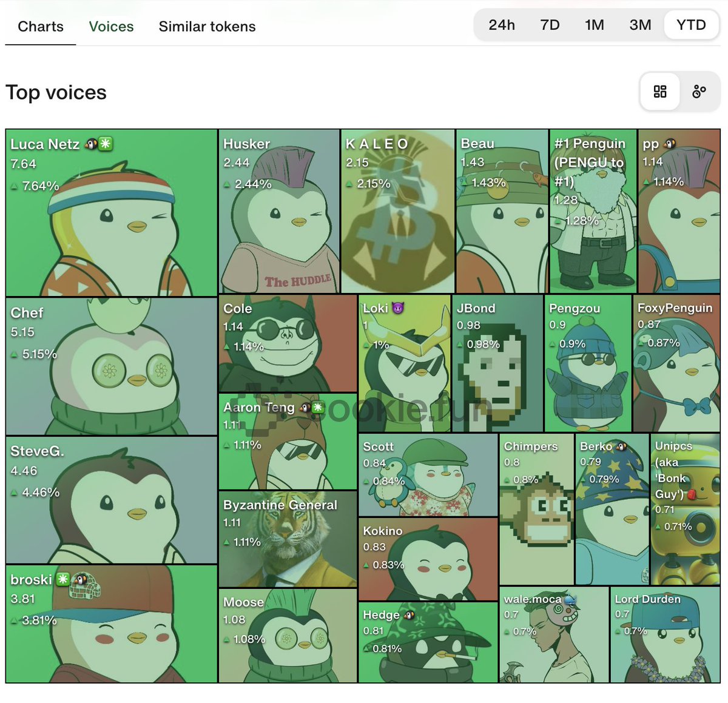Select the 3M time range
Screen dimensions: 728x703
pyautogui.click(x=640, y=25)
